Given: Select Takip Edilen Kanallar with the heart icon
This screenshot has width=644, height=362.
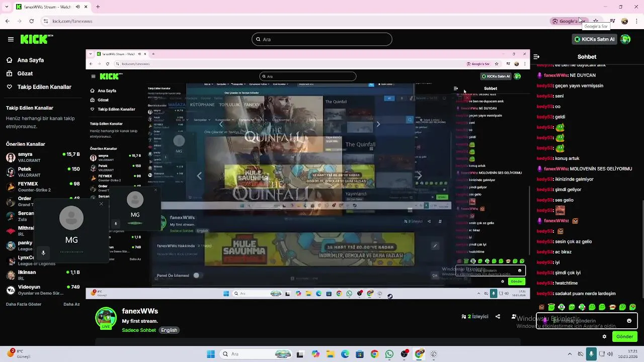Looking at the screenshot, I should [x=39, y=87].
